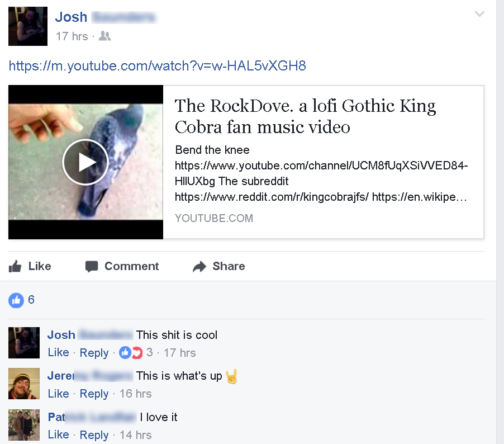
Task: Reply to the 'This is what's up' comment
Action: click(x=94, y=394)
